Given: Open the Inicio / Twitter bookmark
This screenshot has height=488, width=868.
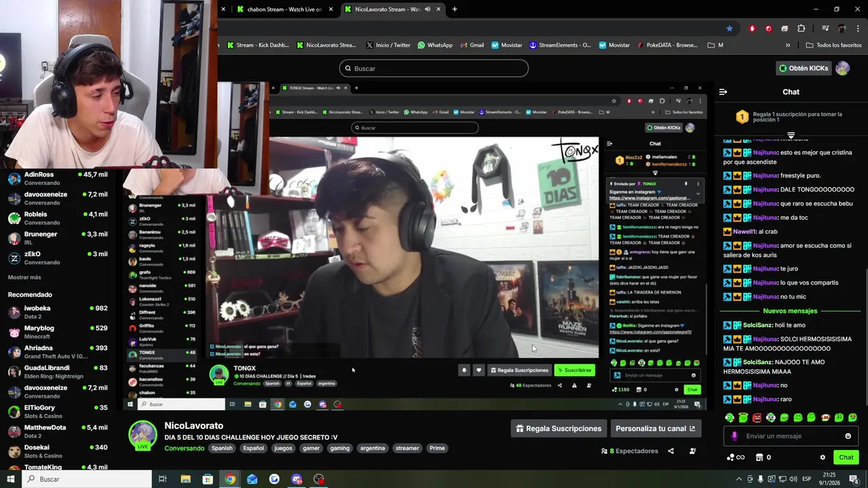Looking at the screenshot, I should point(388,45).
